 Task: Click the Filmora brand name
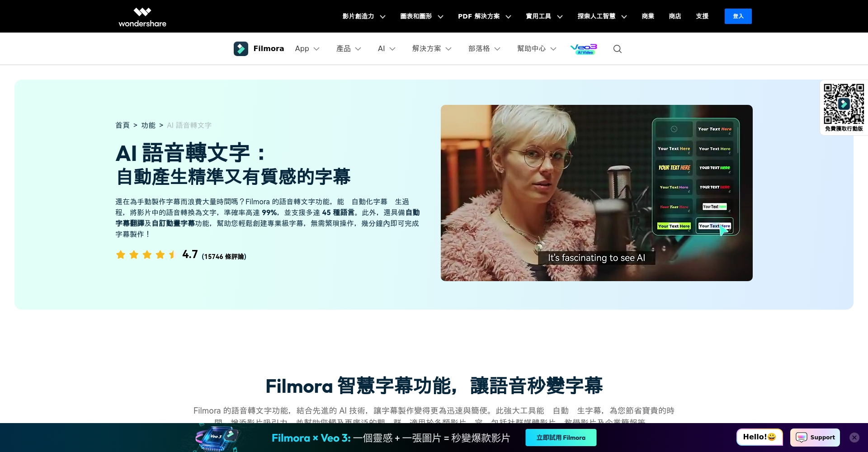pyautogui.click(x=269, y=49)
